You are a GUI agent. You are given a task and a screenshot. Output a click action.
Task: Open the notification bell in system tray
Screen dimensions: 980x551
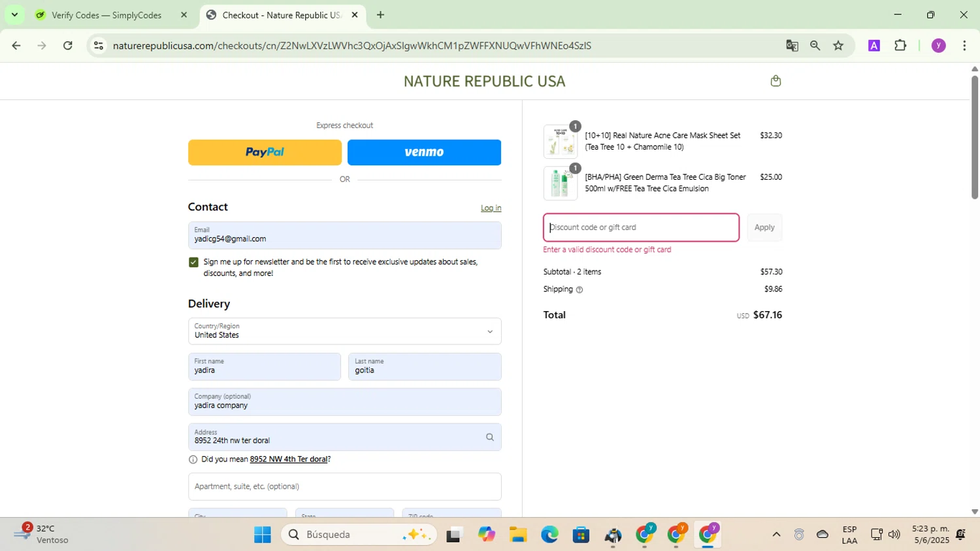pos(960,535)
